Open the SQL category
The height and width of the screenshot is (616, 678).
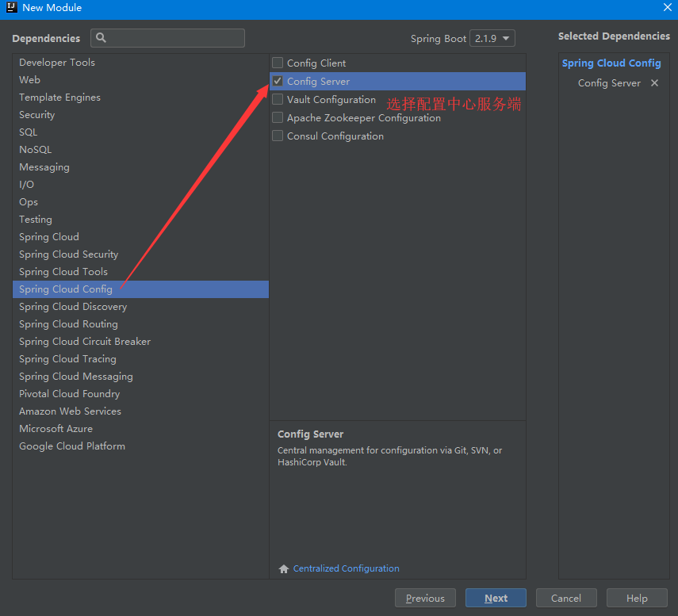coord(140,132)
